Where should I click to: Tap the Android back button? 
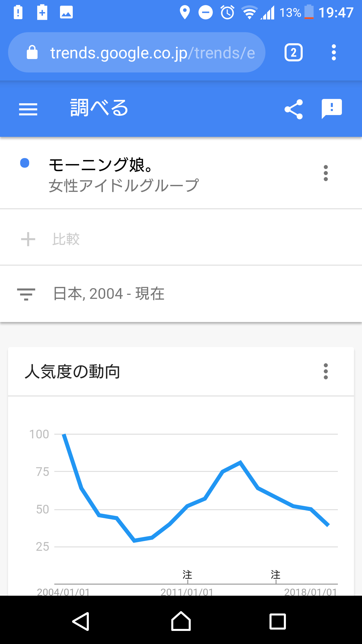(81, 621)
